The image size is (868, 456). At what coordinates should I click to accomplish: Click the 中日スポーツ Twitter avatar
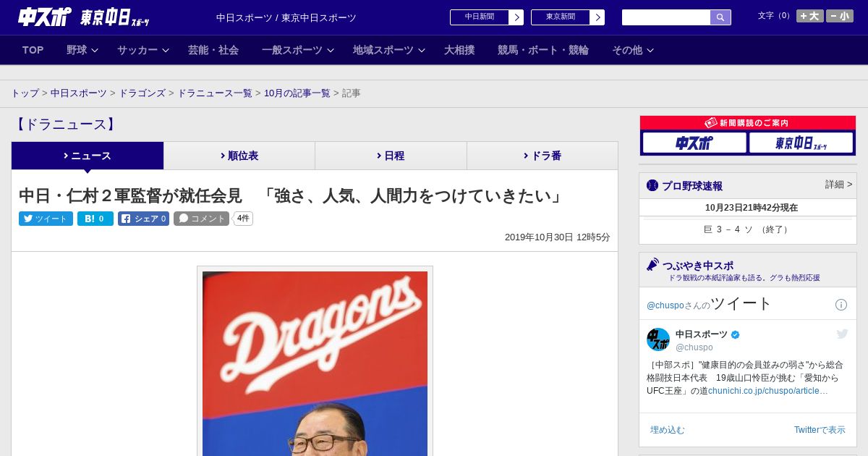click(x=658, y=339)
